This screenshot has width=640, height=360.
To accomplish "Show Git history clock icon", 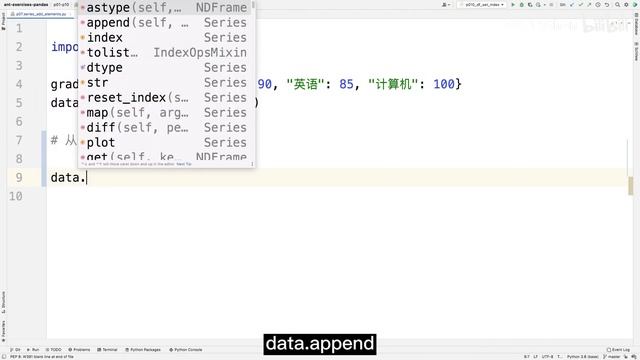I will 598,4.
